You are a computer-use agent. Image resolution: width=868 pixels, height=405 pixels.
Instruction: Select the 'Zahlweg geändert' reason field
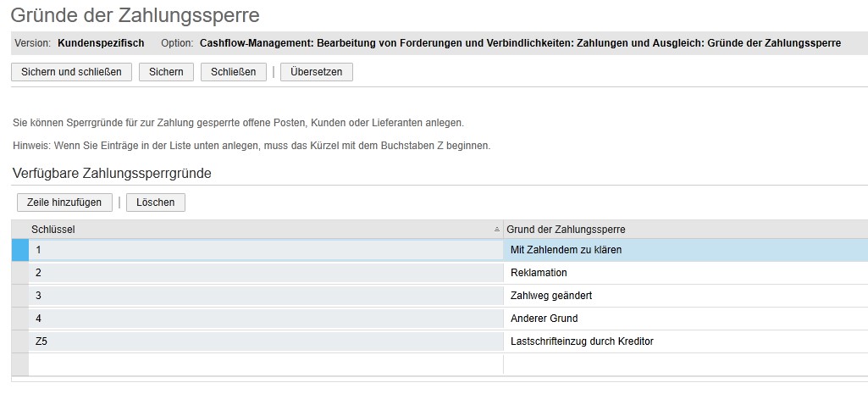pyautogui.click(x=684, y=296)
